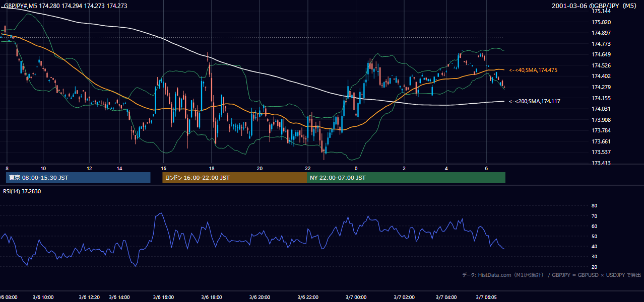Click price axis value 174.526

(x=601, y=65)
